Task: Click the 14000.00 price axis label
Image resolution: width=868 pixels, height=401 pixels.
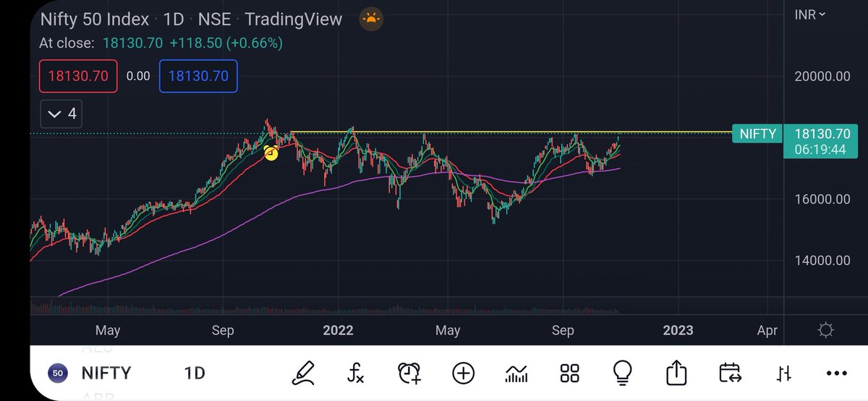Action: [821, 260]
